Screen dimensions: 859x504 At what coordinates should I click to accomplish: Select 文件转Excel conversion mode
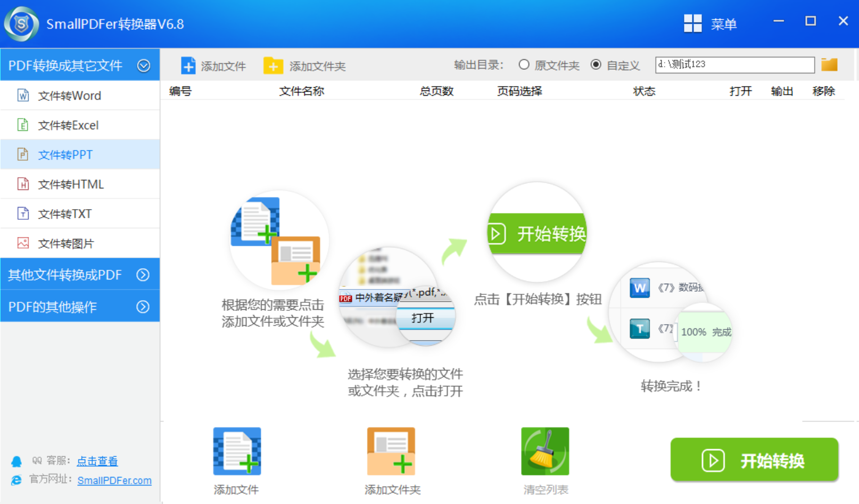coord(80,125)
